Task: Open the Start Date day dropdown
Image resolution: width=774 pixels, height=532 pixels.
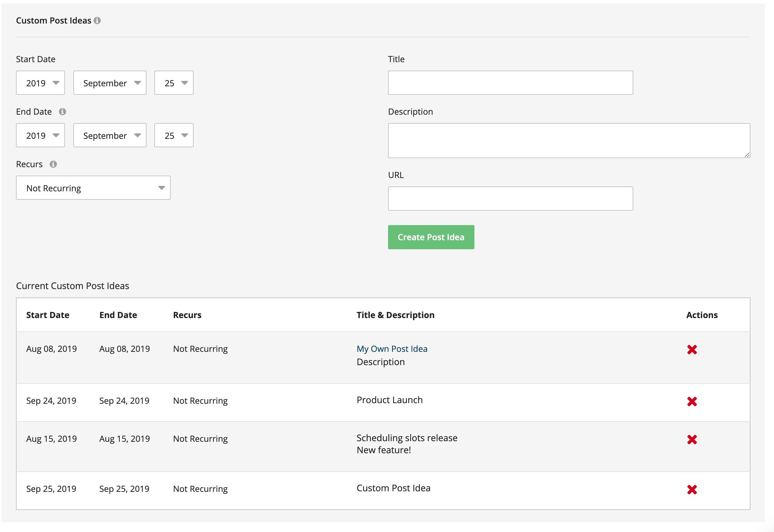Action: (x=174, y=83)
